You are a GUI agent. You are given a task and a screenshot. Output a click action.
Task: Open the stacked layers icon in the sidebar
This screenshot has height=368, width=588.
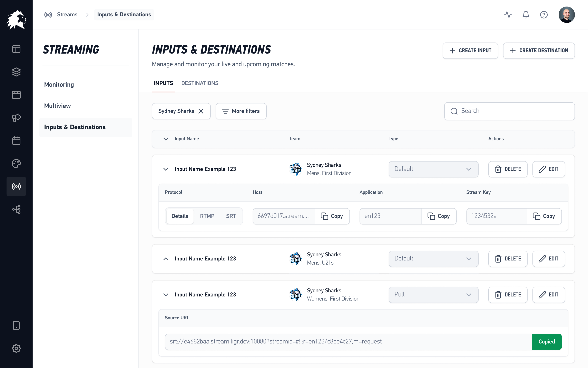coord(16,72)
